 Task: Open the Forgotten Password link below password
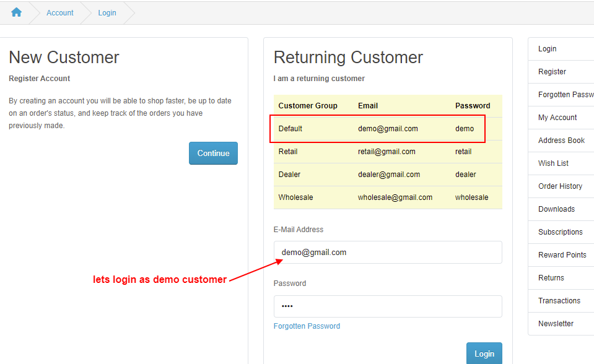point(307,326)
